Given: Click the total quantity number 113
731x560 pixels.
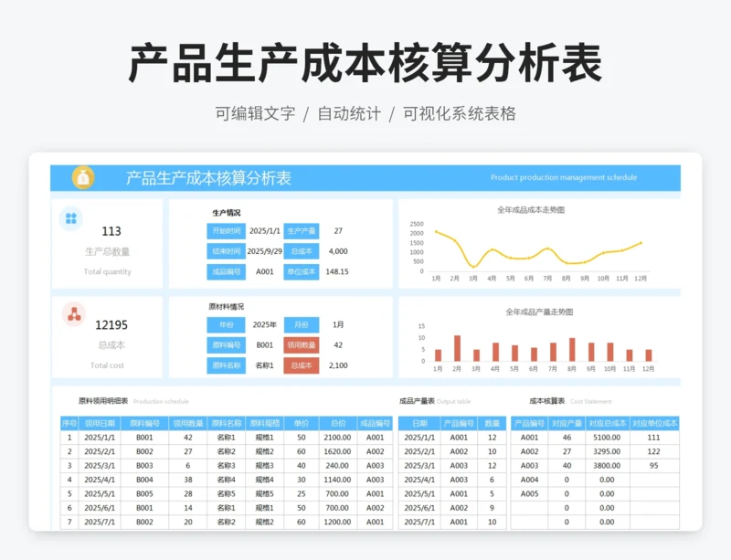Looking at the screenshot, I should tap(111, 231).
